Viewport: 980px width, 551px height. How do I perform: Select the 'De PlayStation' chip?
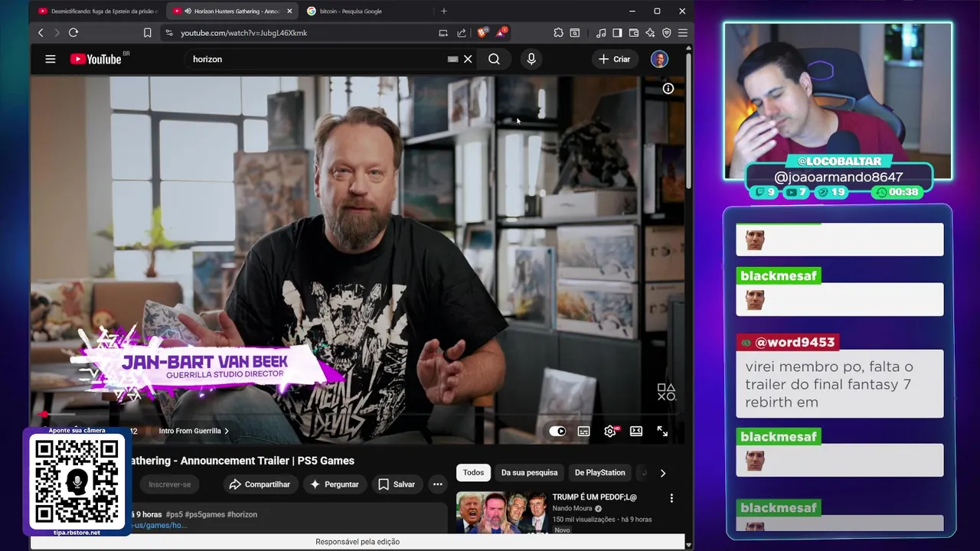pyautogui.click(x=600, y=473)
